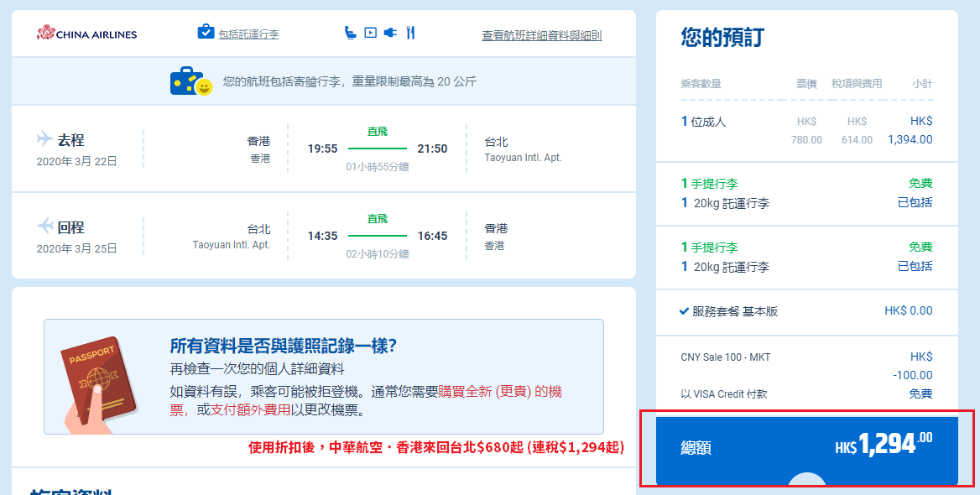Click the meal fork-and-knife amenity icon
Viewport: 980px width, 495px height.
coord(410,33)
